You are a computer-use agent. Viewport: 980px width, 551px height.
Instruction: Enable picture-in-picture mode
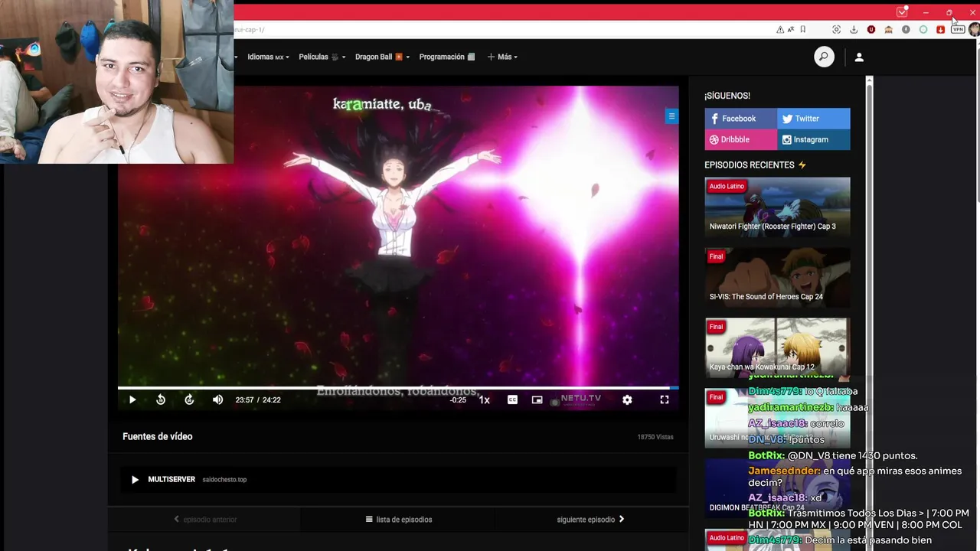pos(537,399)
